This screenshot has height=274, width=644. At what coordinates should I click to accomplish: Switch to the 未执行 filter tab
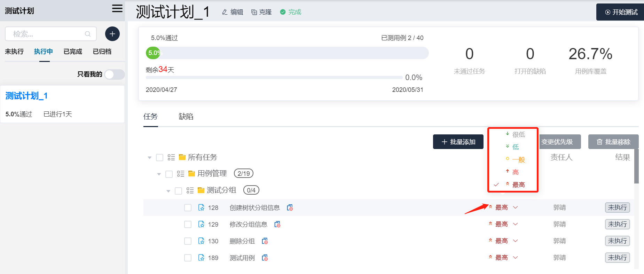pos(14,52)
